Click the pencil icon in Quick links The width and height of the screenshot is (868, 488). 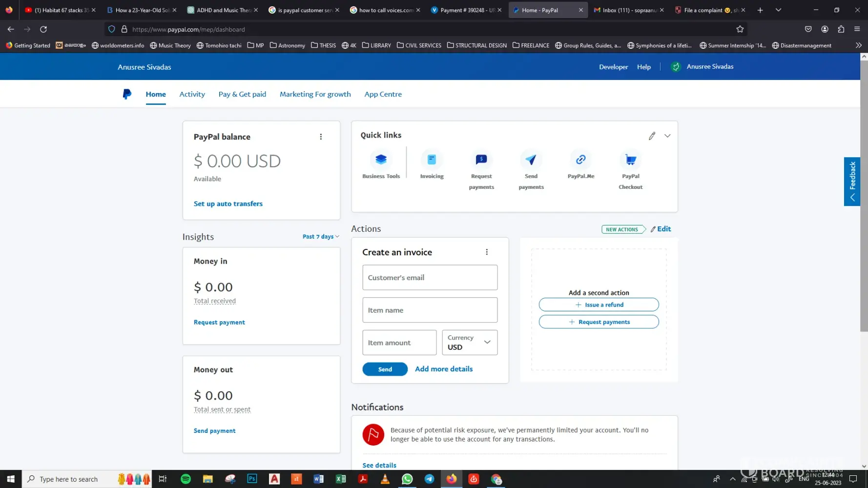tap(652, 136)
